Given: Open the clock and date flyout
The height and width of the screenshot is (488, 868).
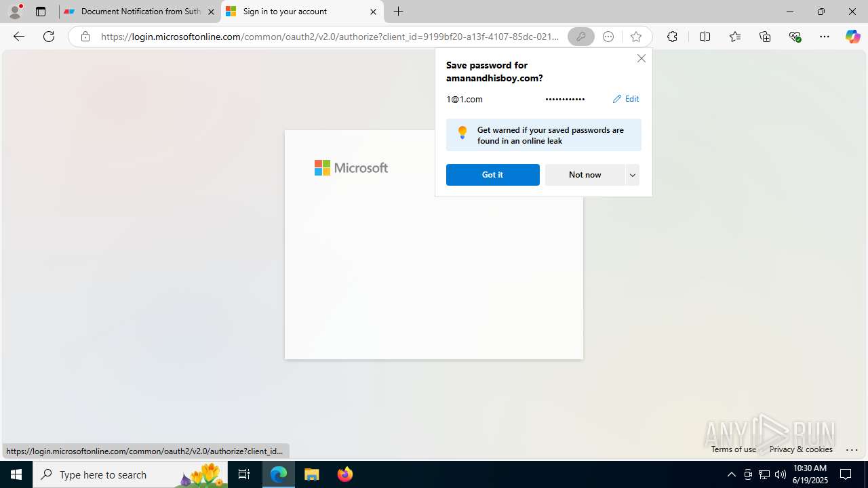Looking at the screenshot, I should [x=810, y=474].
